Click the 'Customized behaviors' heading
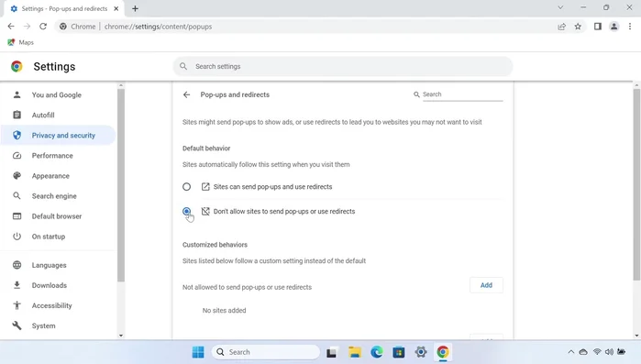The image size is (641, 364). click(215, 245)
